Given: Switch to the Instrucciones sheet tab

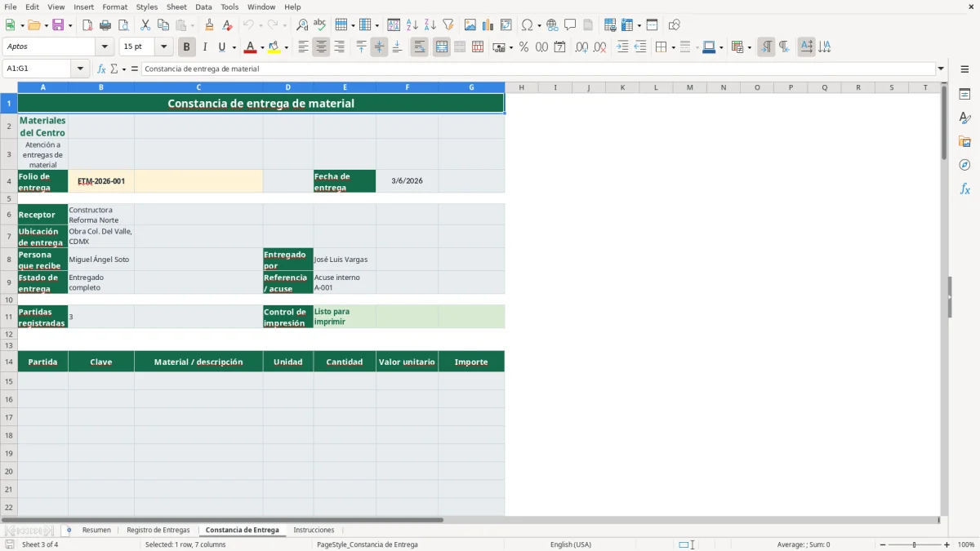Looking at the screenshot, I should coord(314,531).
